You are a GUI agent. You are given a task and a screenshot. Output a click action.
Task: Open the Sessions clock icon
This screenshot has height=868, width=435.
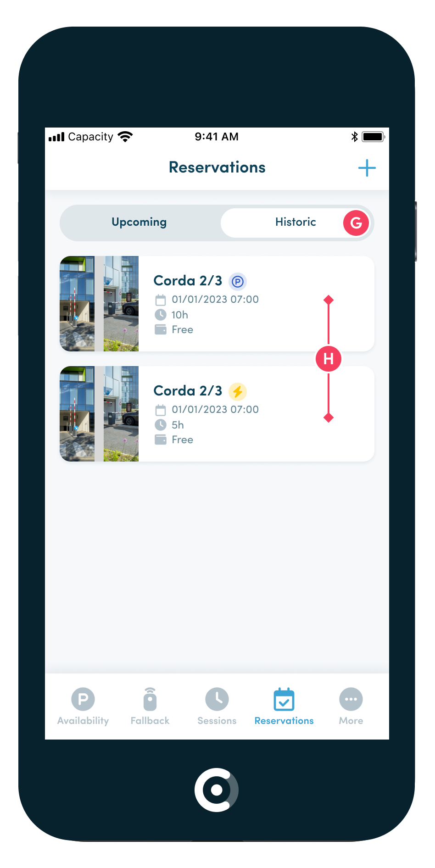217,699
